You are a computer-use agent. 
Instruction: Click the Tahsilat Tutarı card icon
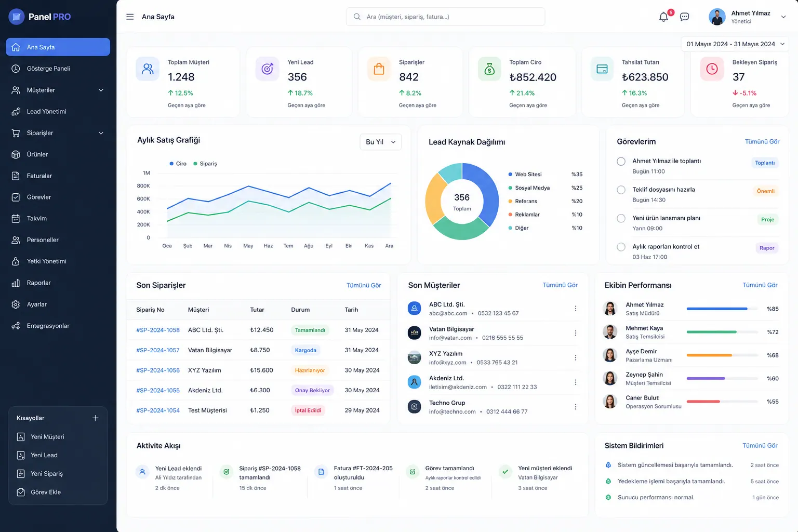602,69
